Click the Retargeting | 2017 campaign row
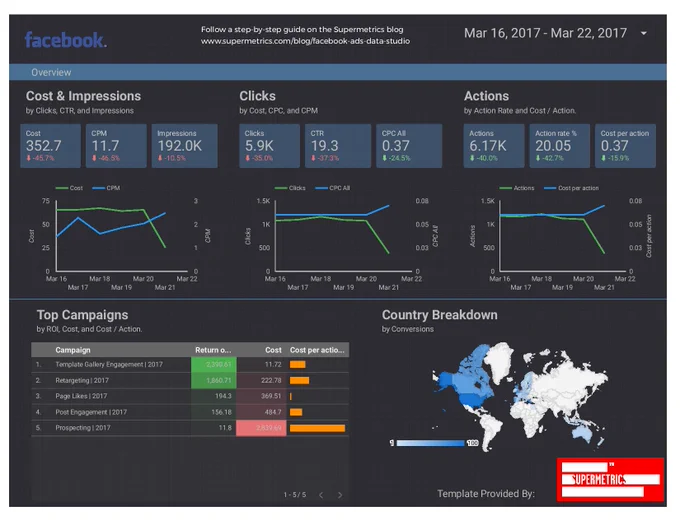Screen dimensions: 680x525 pyautogui.click(x=190, y=380)
